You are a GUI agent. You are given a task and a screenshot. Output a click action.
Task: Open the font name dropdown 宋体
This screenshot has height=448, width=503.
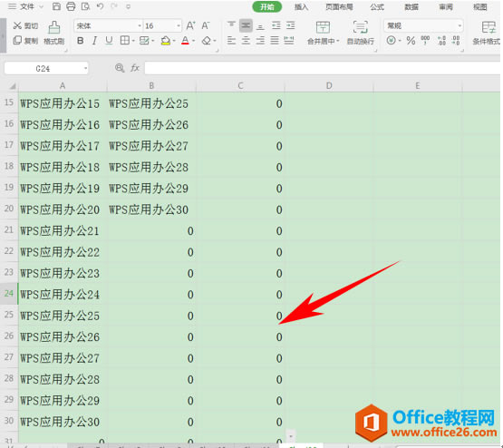pos(140,25)
